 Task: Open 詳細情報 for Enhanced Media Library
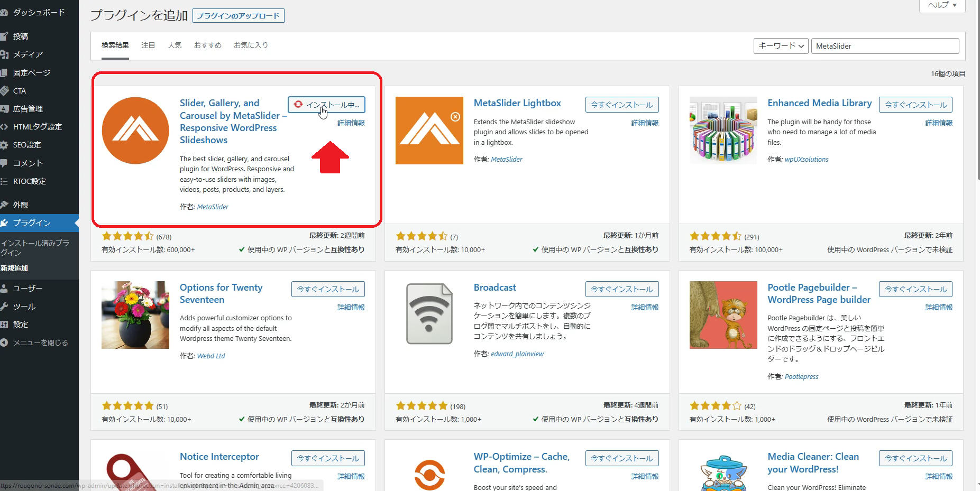(939, 123)
